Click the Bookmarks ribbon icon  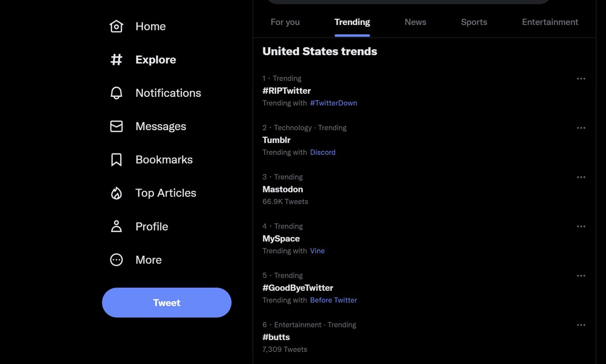click(x=116, y=160)
